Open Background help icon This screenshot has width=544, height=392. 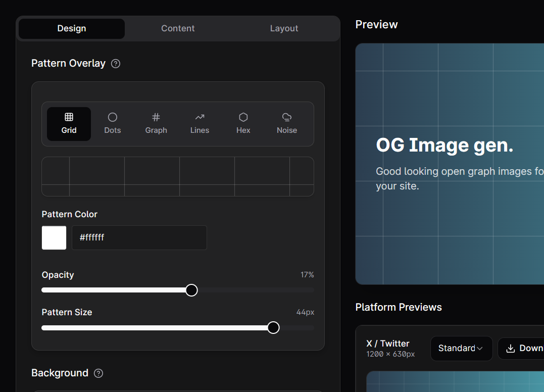click(98, 373)
